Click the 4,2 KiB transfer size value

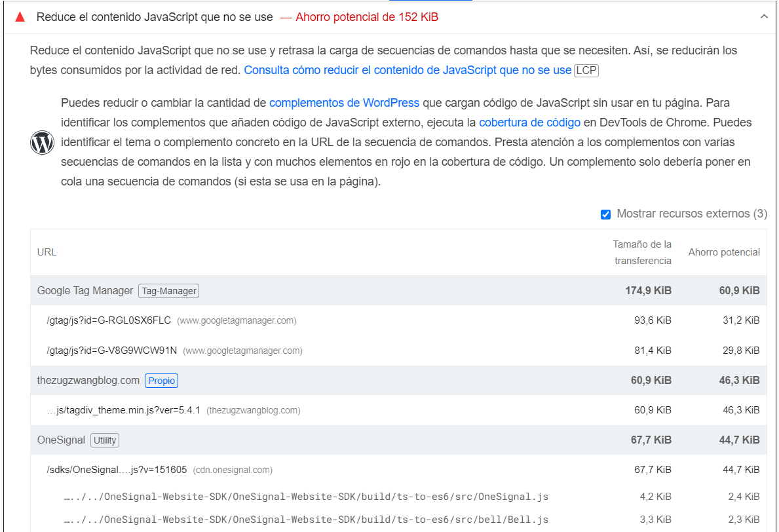656,497
